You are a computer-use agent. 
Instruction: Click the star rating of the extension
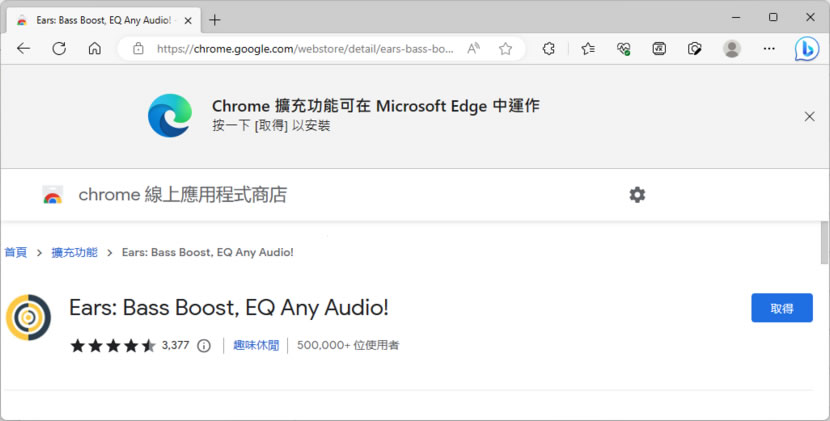[x=113, y=346]
